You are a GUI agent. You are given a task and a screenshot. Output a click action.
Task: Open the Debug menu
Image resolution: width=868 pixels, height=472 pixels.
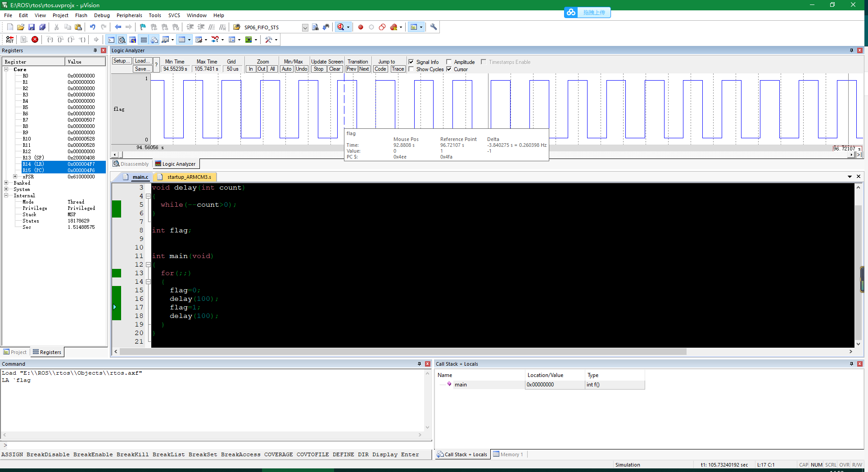point(102,15)
